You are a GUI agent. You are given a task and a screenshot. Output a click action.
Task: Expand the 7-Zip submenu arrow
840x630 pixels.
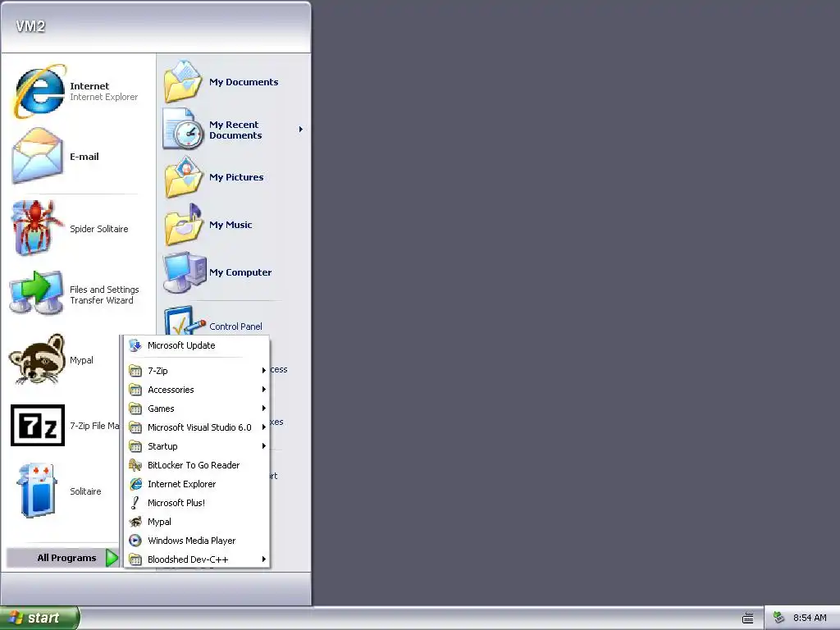[x=263, y=371]
